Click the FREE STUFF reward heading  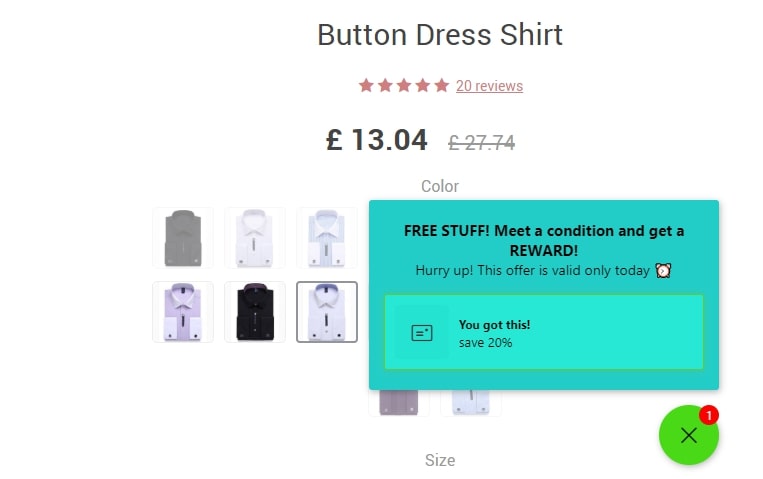pos(544,240)
